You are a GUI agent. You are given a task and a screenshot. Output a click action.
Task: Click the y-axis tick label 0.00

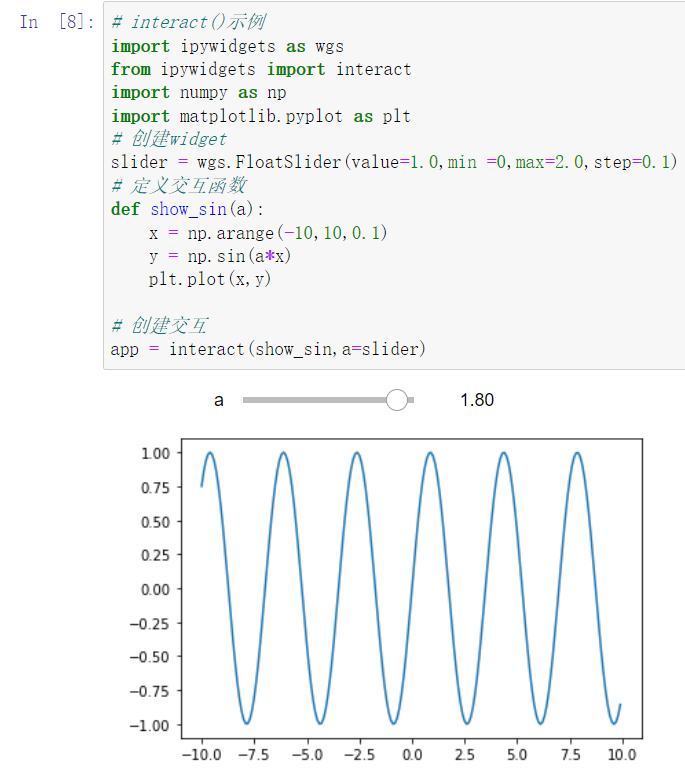click(155, 589)
